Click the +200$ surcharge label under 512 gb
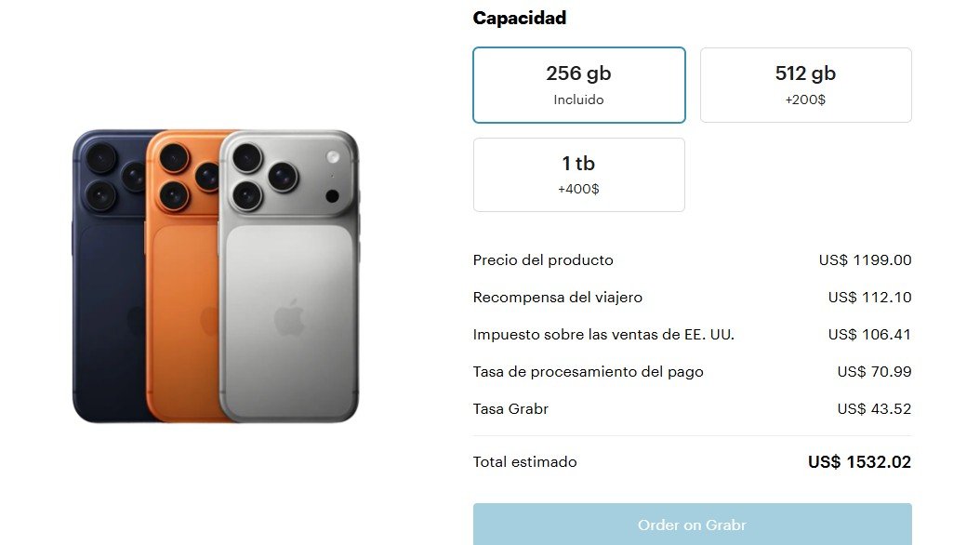Image resolution: width=980 pixels, height=545 pixels. [805, 99]
